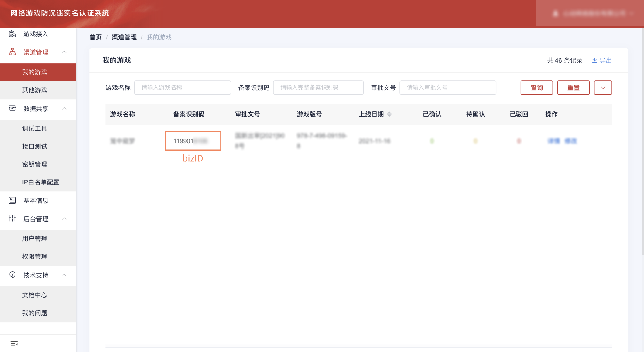Viewport: 644px width, 352px height.
Task: Open 其他游戏 in sidebar
Action: [x=35, y=90]
